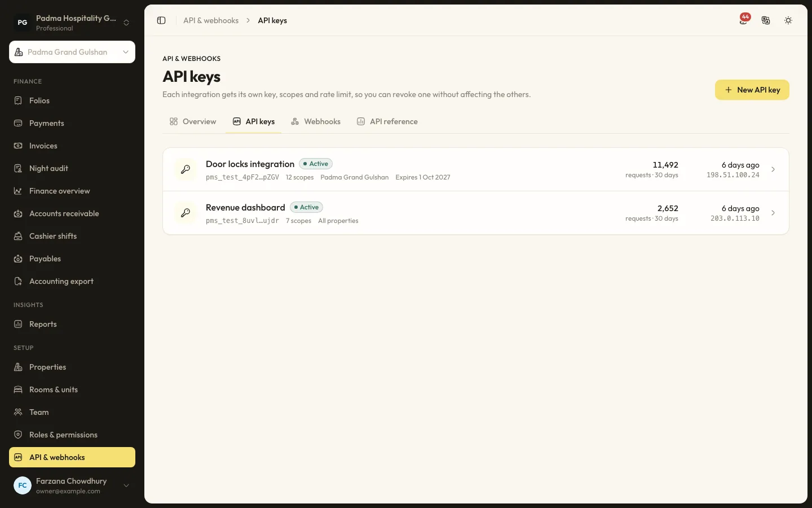
Task: Click the Team people icon
Action: [x=18, y=412]
